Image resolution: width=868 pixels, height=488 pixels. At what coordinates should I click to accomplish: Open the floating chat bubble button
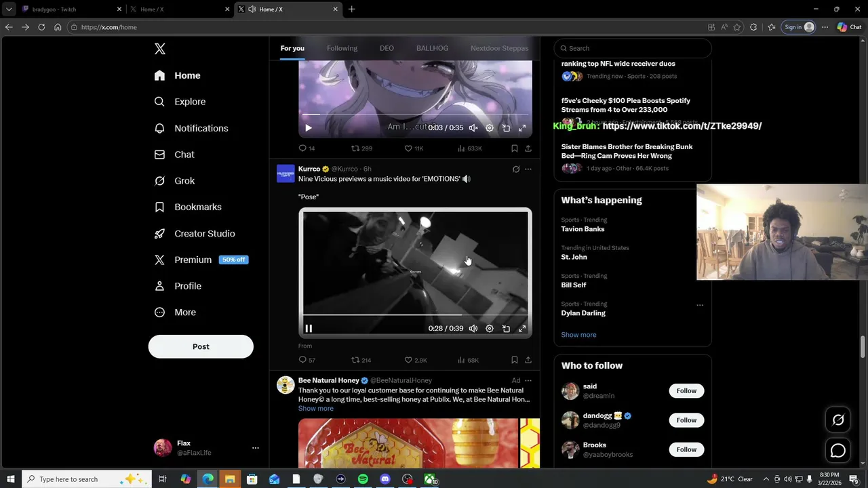click(x=838, y=451)
